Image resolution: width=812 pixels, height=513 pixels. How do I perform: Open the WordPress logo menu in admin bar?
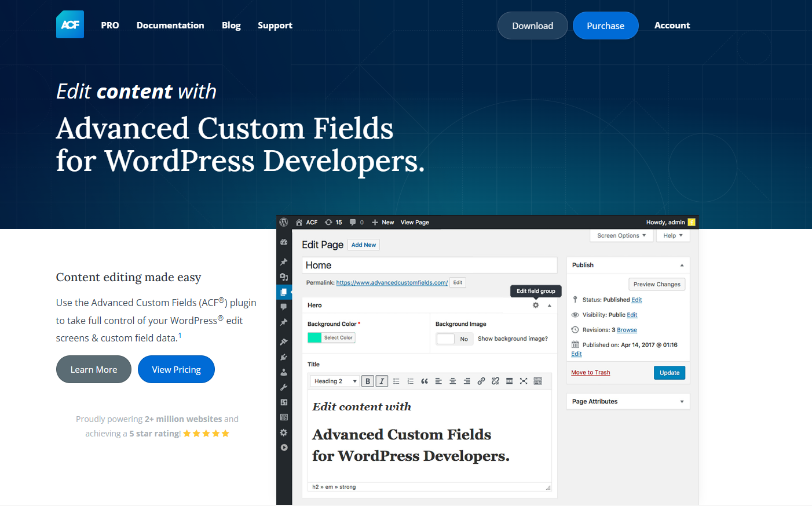point(284,222)
